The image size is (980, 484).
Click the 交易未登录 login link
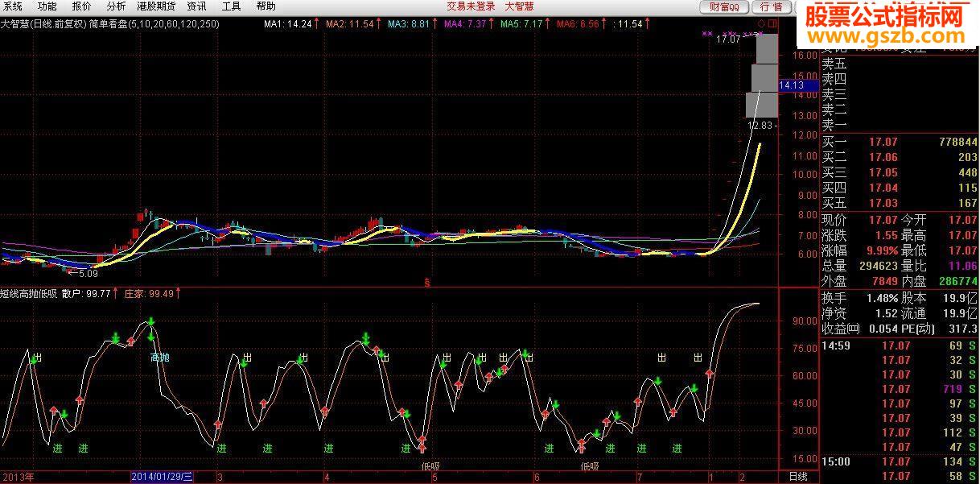coord(471,6)
